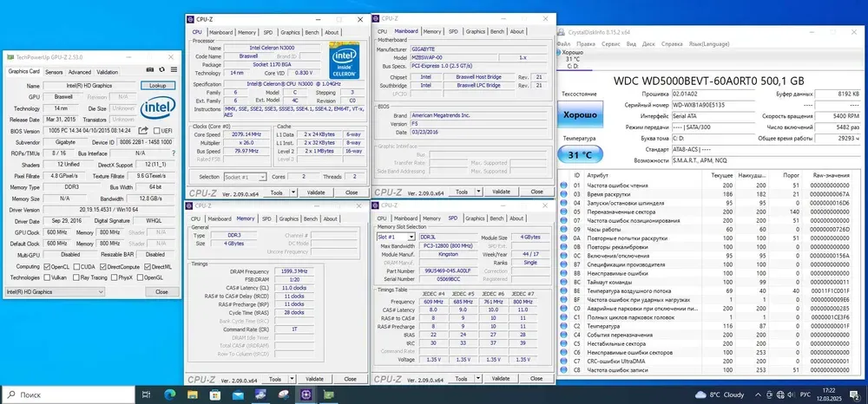The width and height of the screenshot is (868, 404).
Task: Click the Lookup button in GPU-Z
Action: coord(158,86)
